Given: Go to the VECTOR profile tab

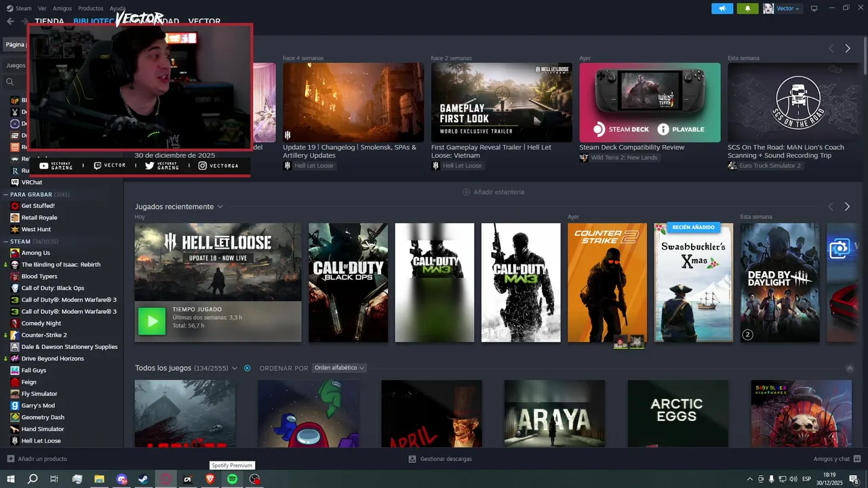Looking at the screenshot, I should [x=204, y=21].
